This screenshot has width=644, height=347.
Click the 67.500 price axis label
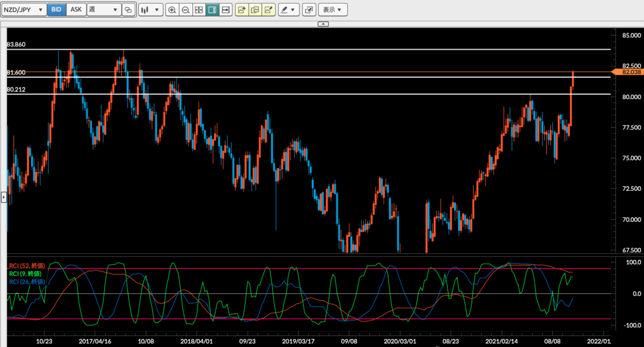click(631, 250)
